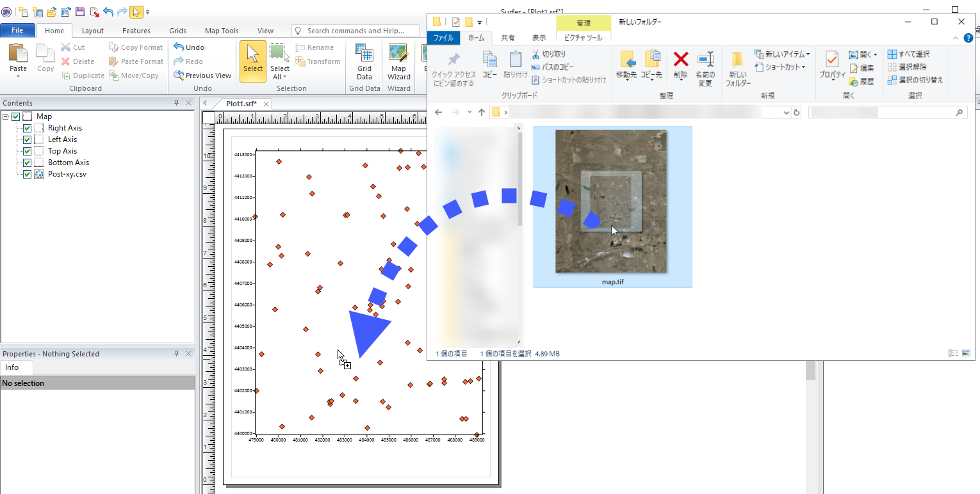Click the Refresh button beside the Explorer address bar
This screenshot has width=980, height=494.
tap(797, 113)
